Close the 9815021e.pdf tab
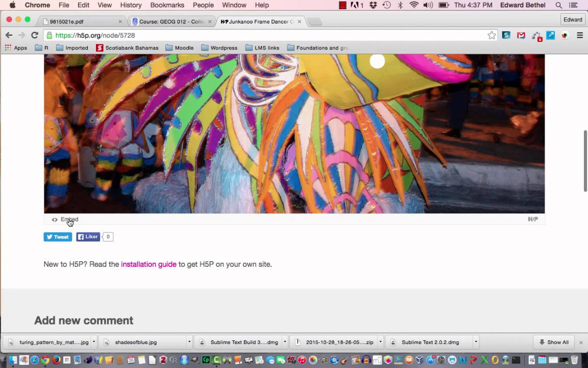 [120, 21]
